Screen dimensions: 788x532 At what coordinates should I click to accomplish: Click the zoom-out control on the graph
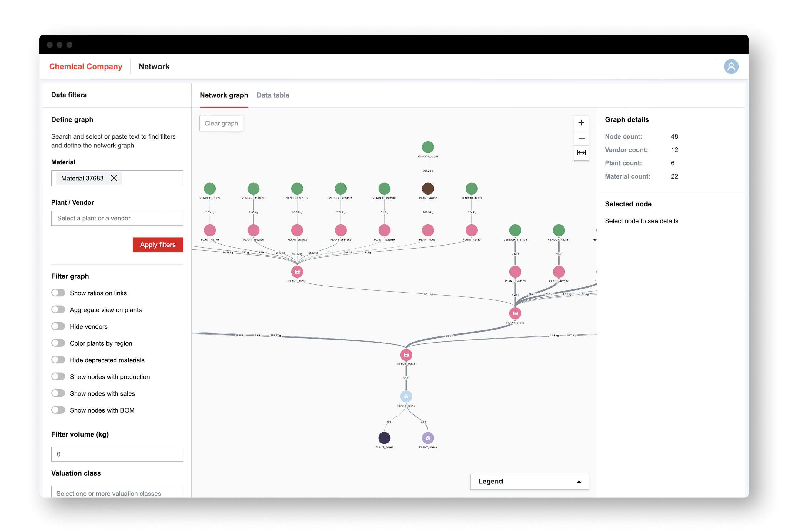coord(581,138)
